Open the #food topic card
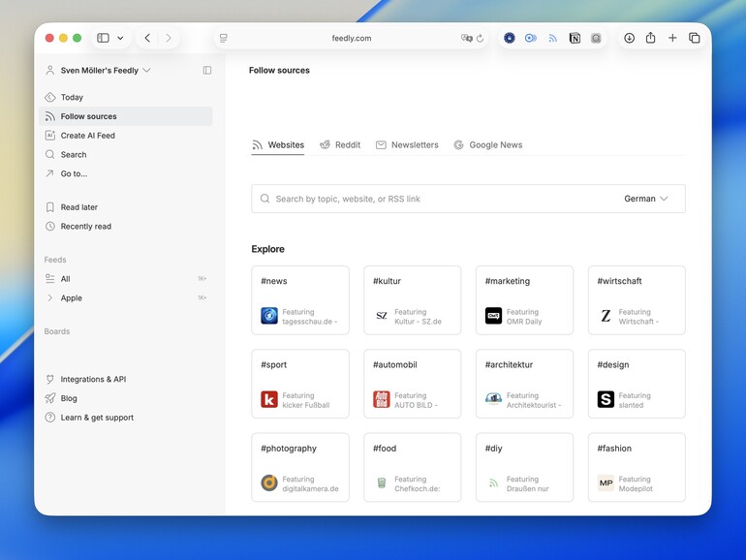The image size is (746, 560). coord(413,467)
